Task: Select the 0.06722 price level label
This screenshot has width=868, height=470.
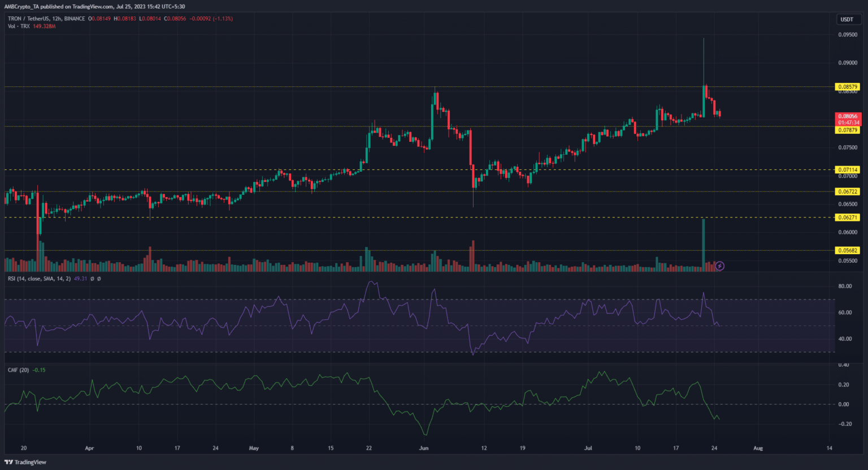Action: [847, 192]
